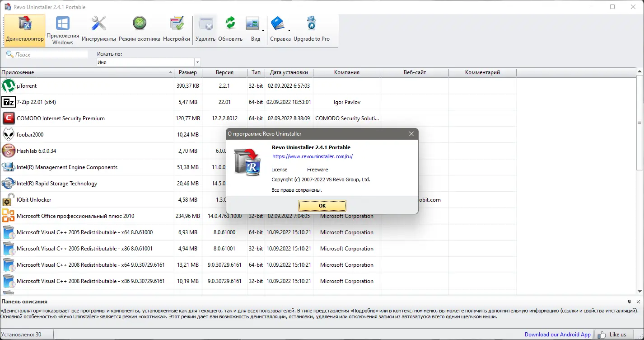Viewport: 644px width, 340px height.
Task: Click the Upgrade to Pro toolbar icon
Action: (312, 30)
